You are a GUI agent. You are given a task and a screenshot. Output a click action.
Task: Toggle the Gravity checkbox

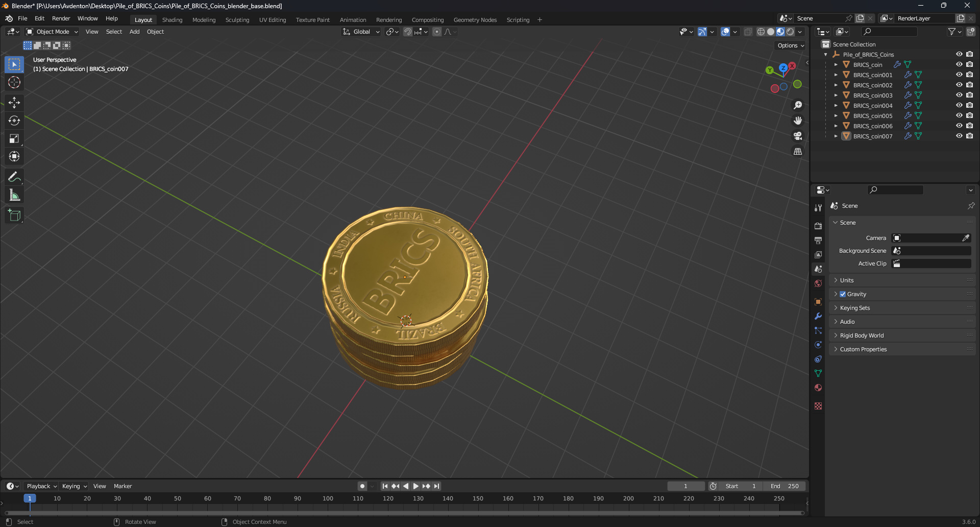843,294
